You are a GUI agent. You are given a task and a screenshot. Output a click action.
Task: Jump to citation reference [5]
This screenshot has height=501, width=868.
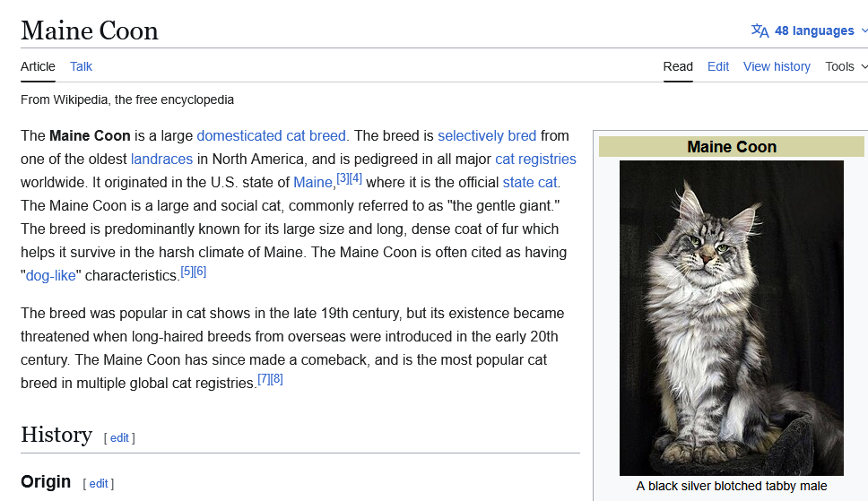click(187, 272)
